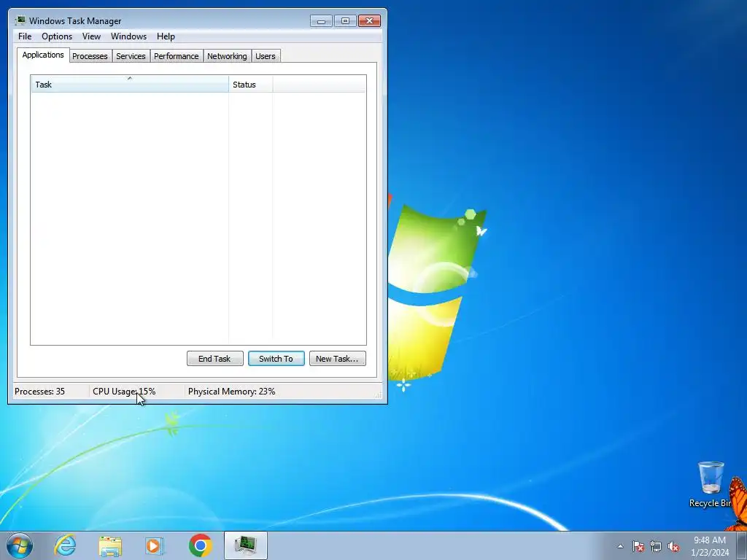Click the Task Manager taskbar button
The image size is (747, 560).
[x=246, y=545]
